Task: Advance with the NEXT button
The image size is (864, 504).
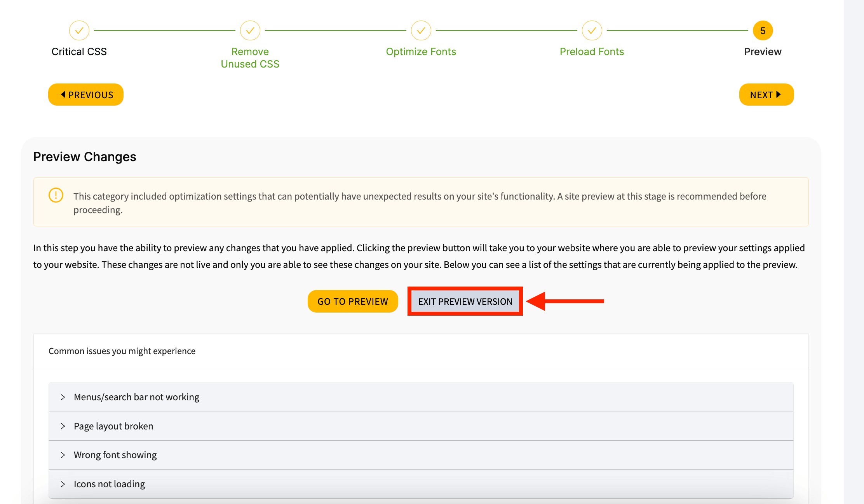Action: point(766,95)
